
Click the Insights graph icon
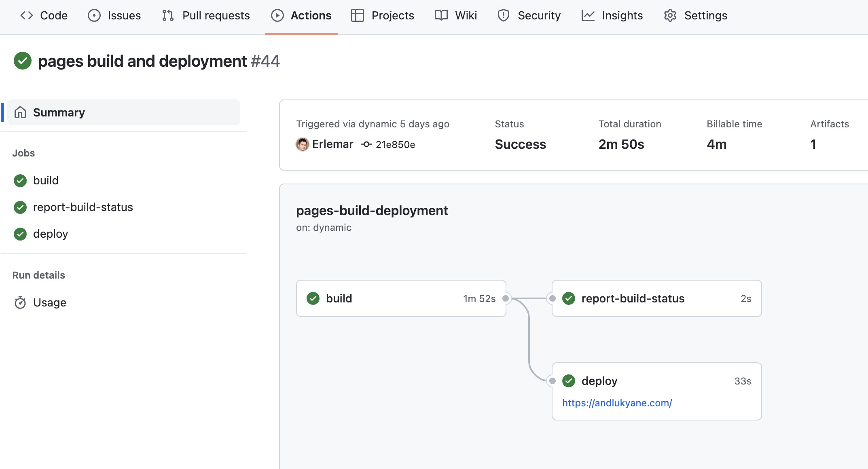pos(588,15)
